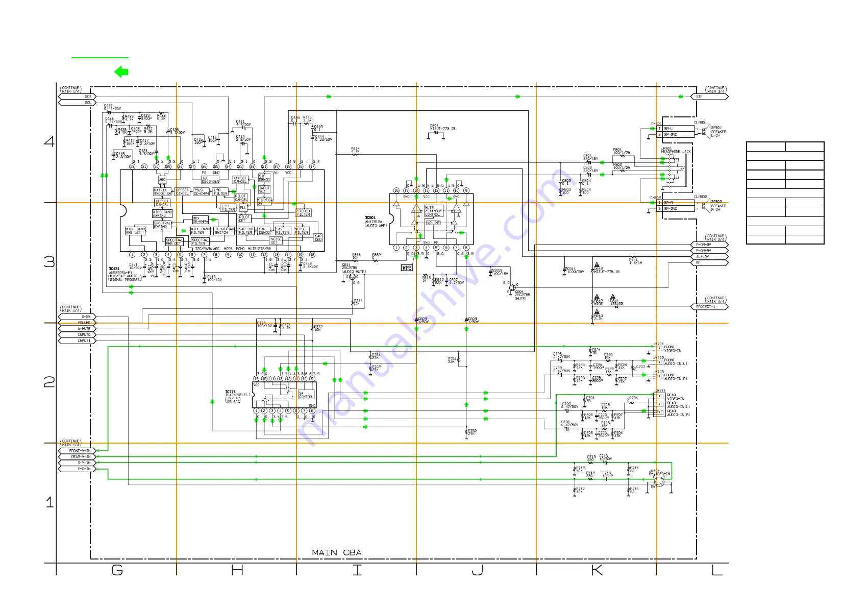
Task: Click the WF6 waveform marker box
Action: tap(407, 267)
